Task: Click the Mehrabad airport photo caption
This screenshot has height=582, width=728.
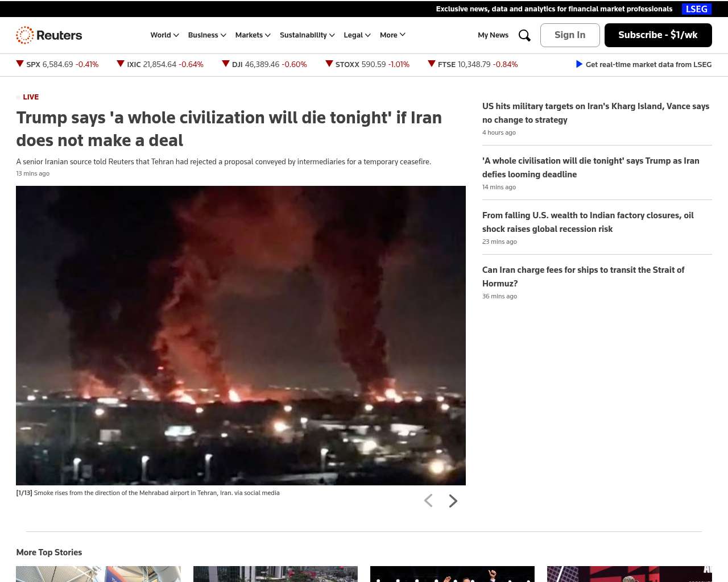Action: tap(148, 493)
